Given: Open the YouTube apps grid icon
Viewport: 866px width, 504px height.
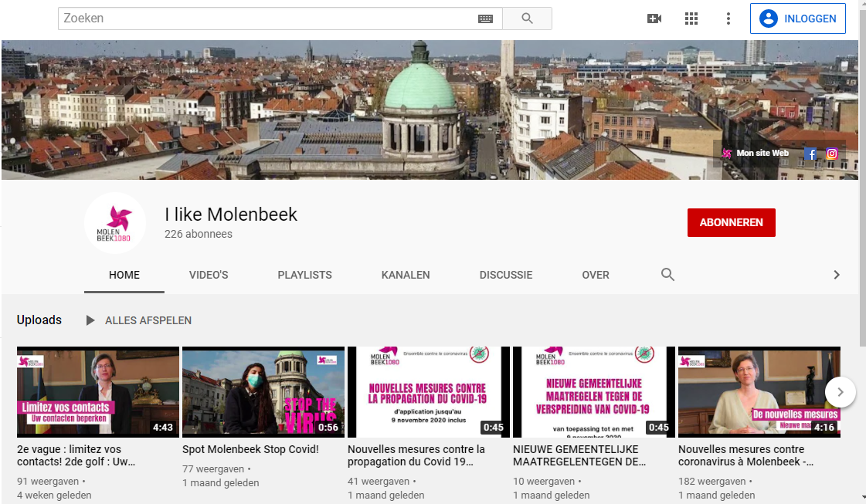Looking at the screenshot, I should [x=691, y=19].
